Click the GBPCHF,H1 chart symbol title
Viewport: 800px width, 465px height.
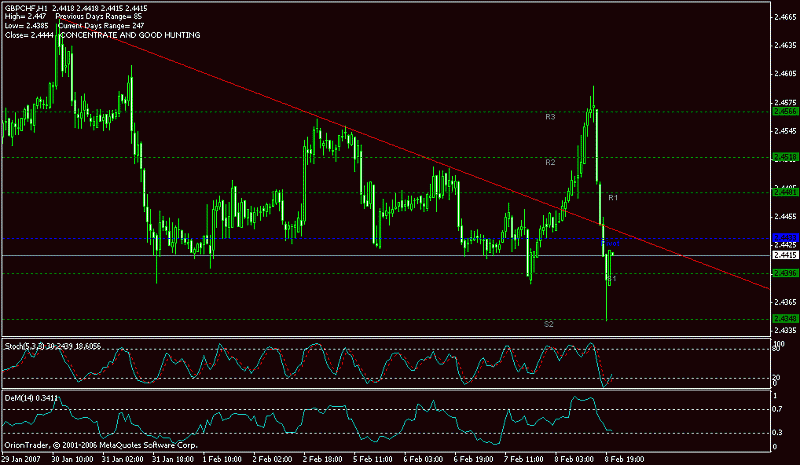26,8
